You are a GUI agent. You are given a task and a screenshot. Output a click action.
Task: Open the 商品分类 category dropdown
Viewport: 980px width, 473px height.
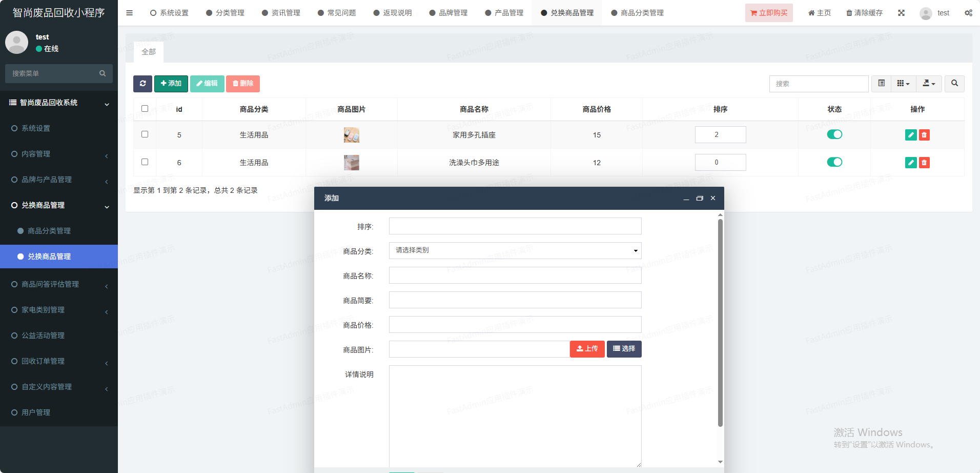pos(515,250)
